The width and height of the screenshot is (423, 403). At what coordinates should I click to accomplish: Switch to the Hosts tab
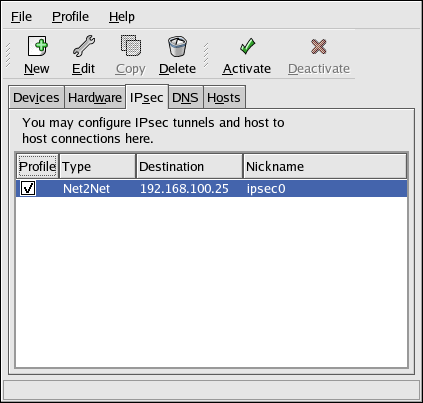click(224, 98)
